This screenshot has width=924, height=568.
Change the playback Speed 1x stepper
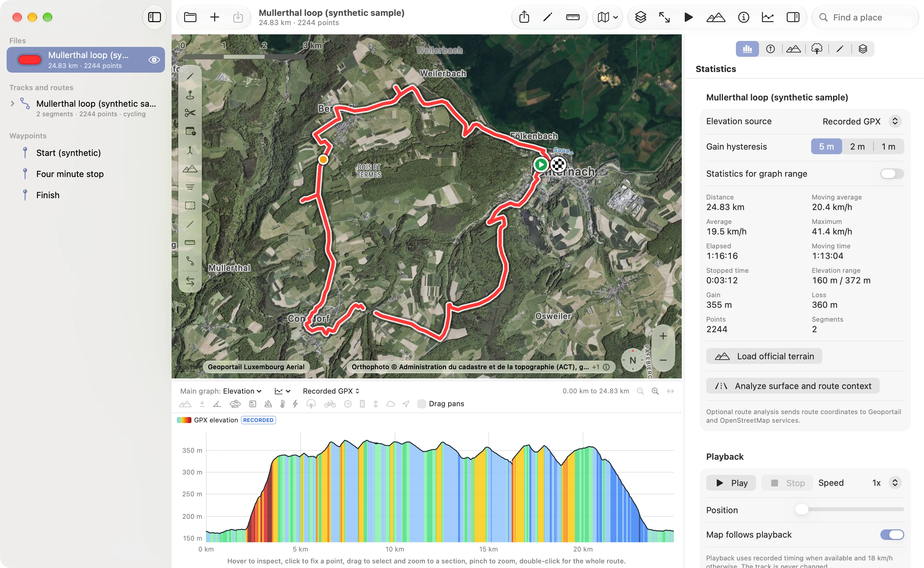click(x=895, y=483)
